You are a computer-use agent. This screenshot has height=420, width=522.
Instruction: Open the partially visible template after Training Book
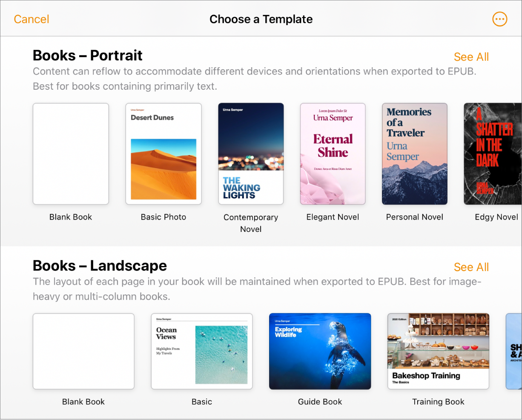point(513,351)
